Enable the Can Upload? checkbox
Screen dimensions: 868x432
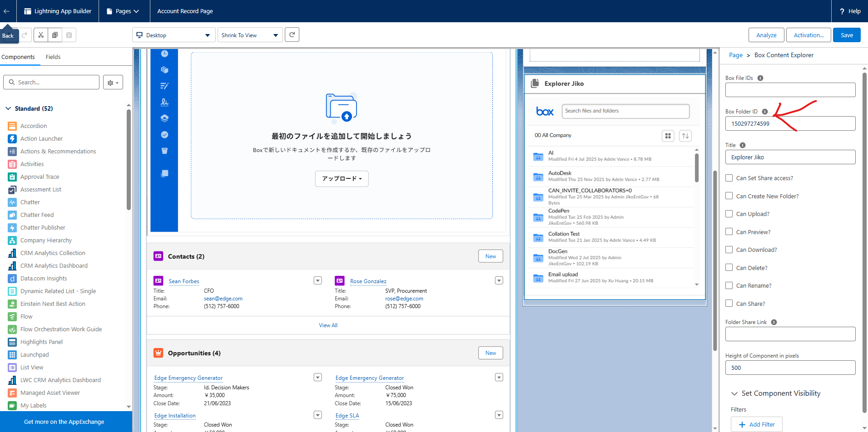[x=729, y=214]
